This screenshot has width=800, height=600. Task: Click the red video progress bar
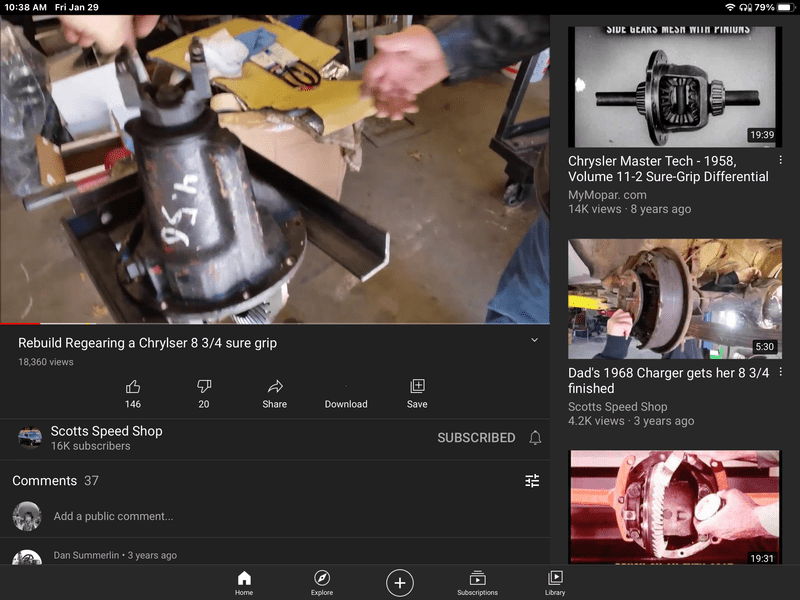point(20,323)
